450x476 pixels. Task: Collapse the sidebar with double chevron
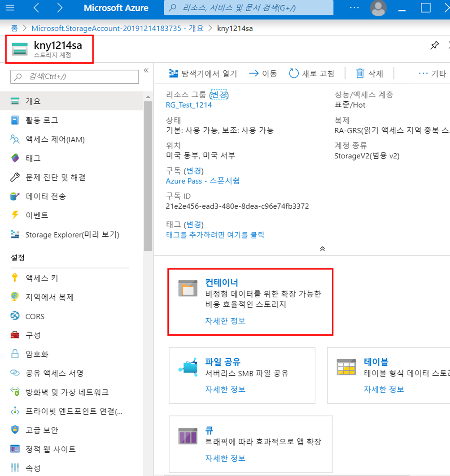point(146,70)
